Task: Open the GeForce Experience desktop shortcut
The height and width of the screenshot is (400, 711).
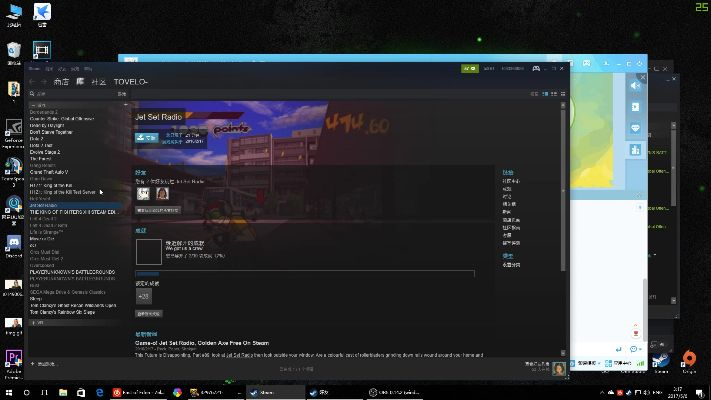Action: (x=14, y=133)
